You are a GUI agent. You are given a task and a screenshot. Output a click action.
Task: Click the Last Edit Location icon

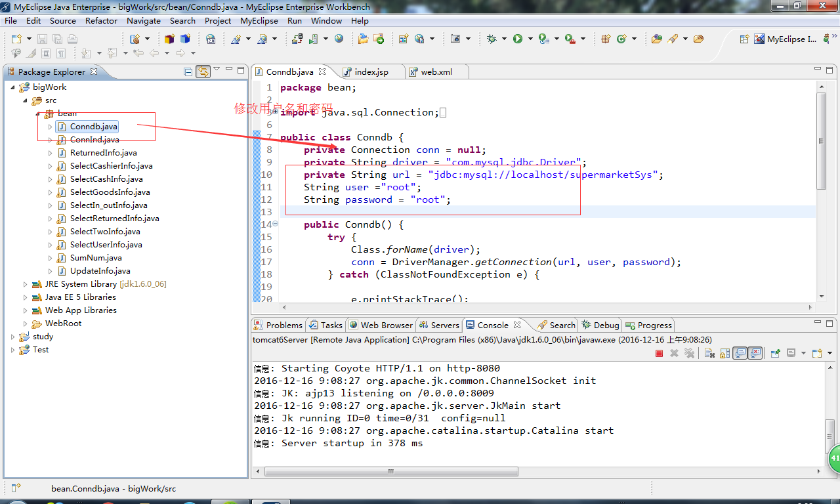pyautogui.click(x=138, y=53)
